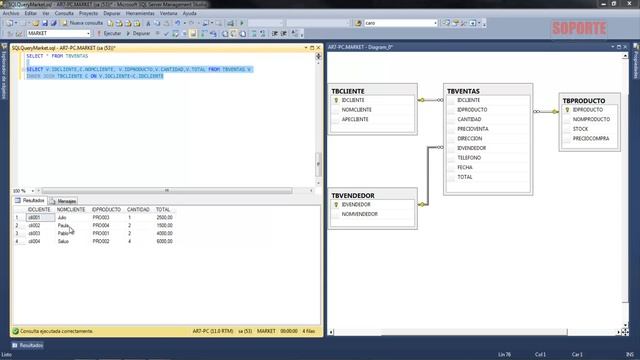Run the query with Ejecutar
This screenshot has width=640, height=360.
click(109, 33)
